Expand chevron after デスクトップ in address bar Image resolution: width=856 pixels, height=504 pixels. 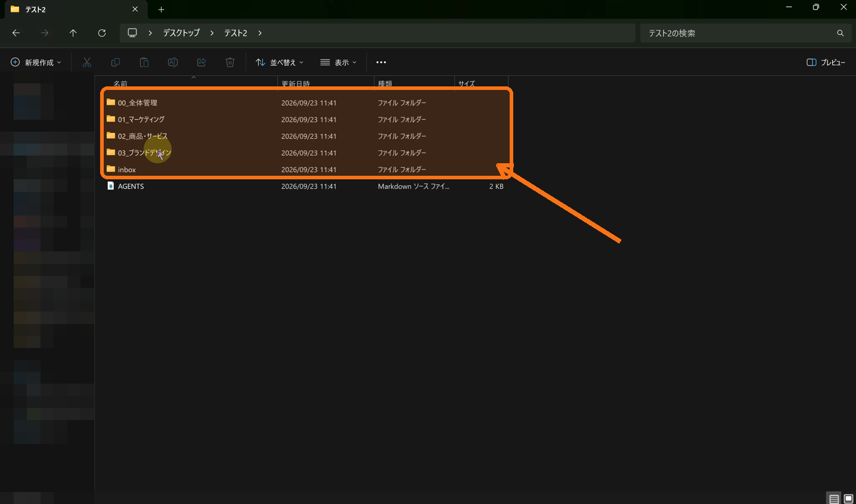(x=212, y=33)
